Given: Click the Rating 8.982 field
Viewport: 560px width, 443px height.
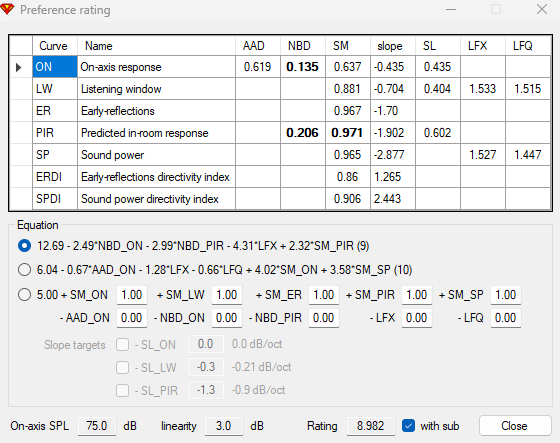Looking at the screenshot, I should pos(371,426).
